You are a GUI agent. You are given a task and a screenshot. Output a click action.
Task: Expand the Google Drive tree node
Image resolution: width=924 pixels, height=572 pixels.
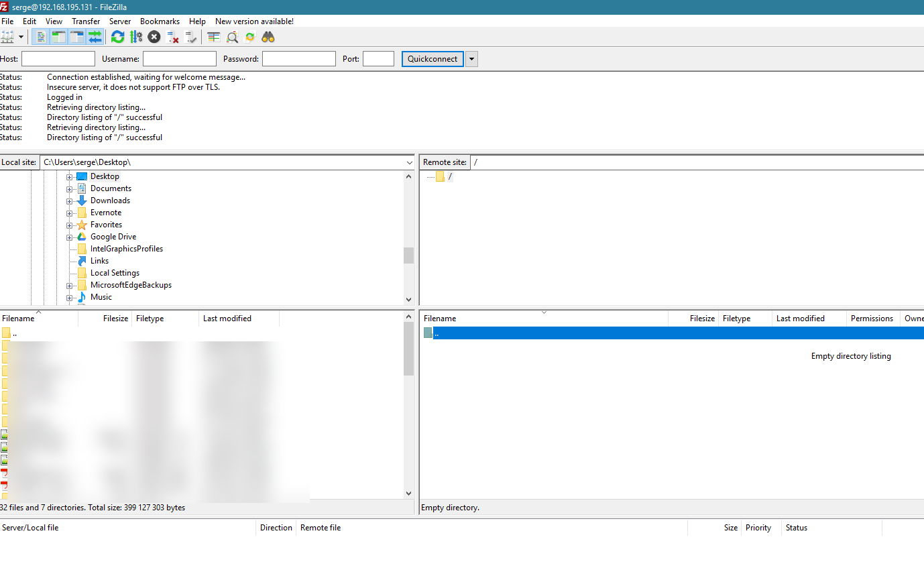[x=69, y=237]
